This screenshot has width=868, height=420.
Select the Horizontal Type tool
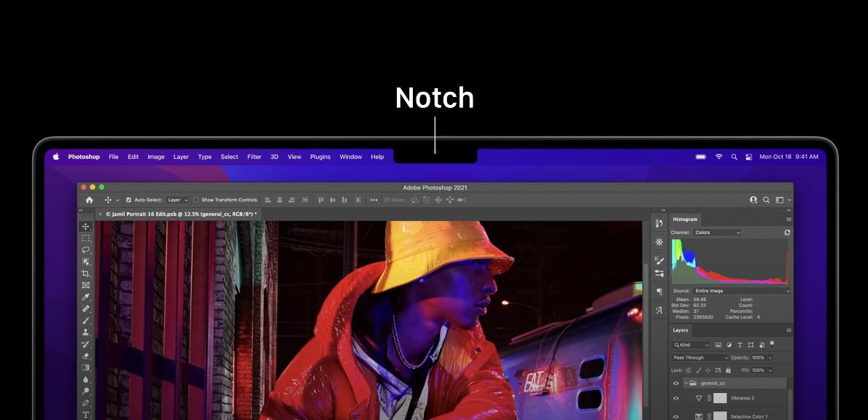pos(86,414)
